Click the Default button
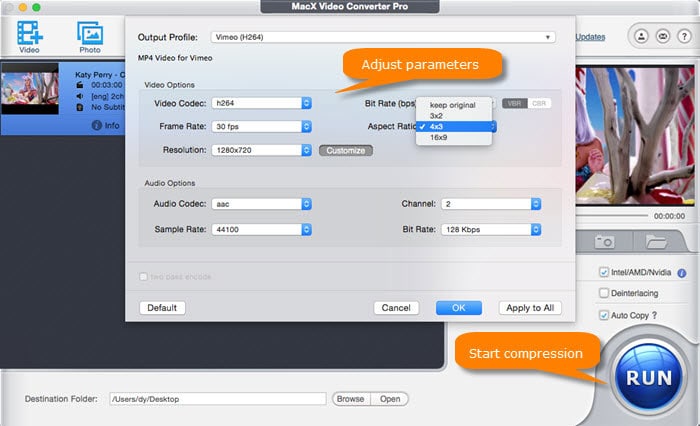Image resolution: width=700 pixels, height=426 pixels. 162,308
